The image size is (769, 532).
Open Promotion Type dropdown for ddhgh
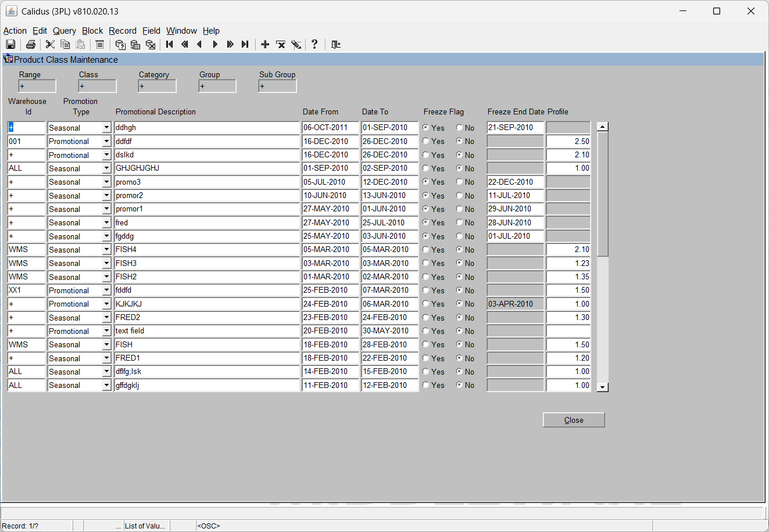click(106, 128)
